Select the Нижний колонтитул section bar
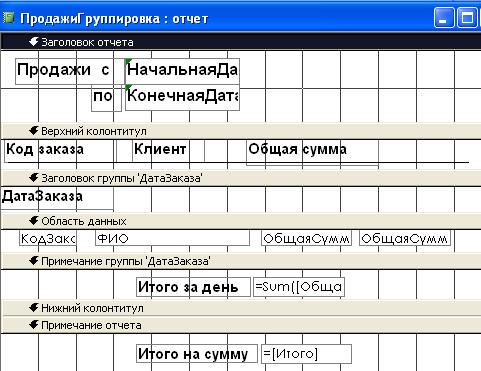Screen dimensions: 481x371 (x=240, y=308)
